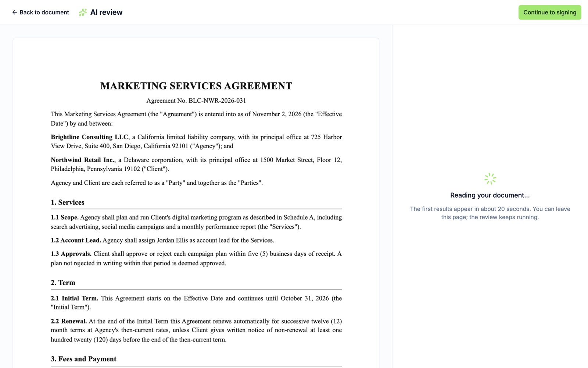Click the Back to document link
The image size is (588, 368).
pyautogui.click(x=40, y=12)
